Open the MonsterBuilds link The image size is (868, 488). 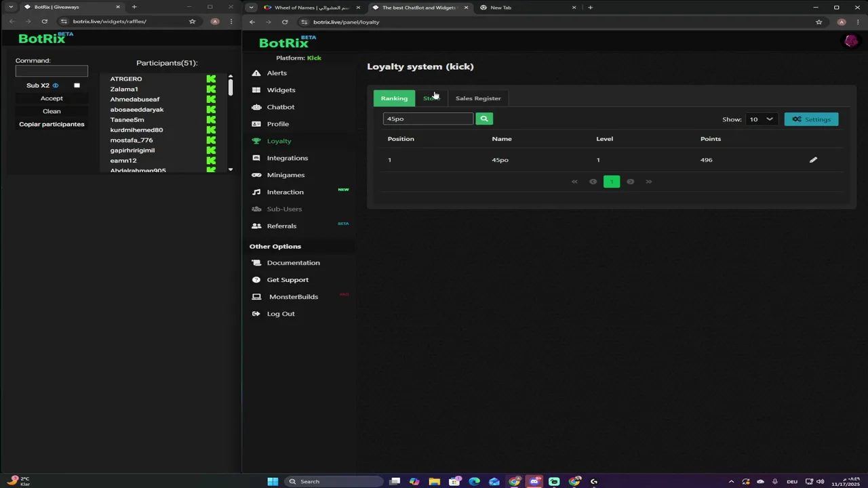[x=293, y=297]
